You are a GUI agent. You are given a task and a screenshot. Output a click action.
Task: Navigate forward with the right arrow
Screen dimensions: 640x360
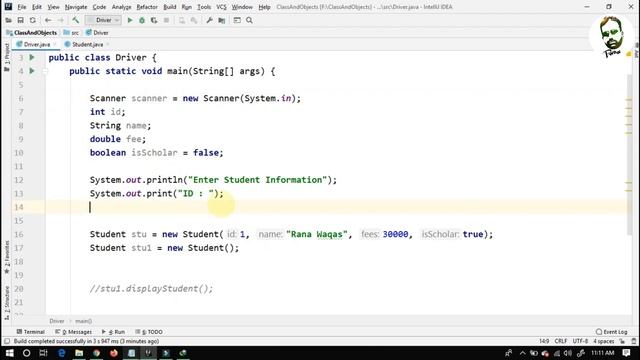(60, 20)
